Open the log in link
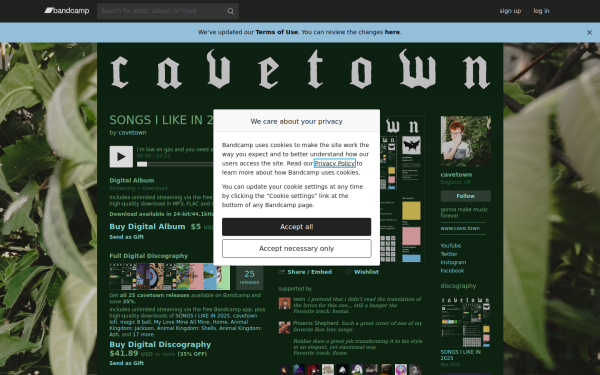The image size is (600, 375). click(541, 11)
